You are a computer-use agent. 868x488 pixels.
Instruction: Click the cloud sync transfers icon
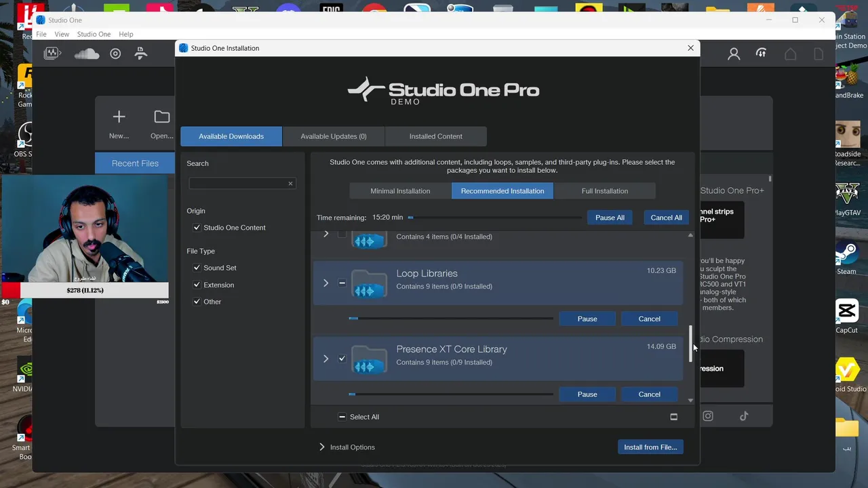762,54
